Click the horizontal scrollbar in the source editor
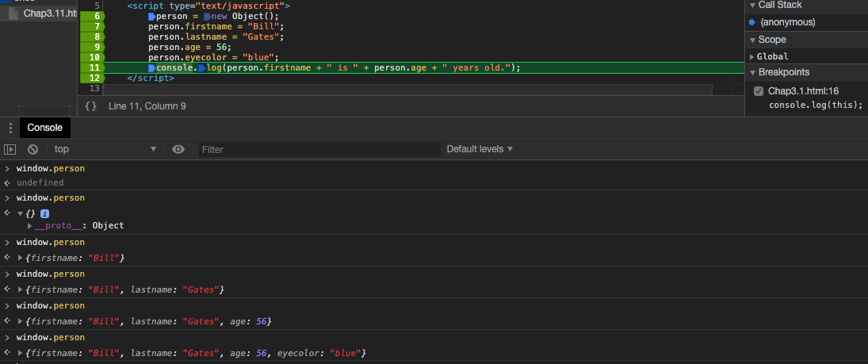Screen dimensions: 868x364 407,90
